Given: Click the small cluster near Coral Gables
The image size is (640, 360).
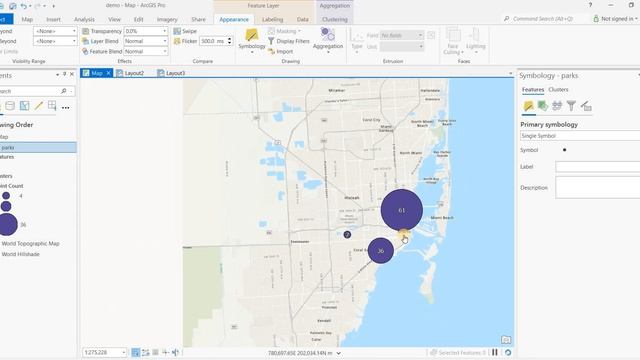Looking at the screenshot, I should (347, 235).
